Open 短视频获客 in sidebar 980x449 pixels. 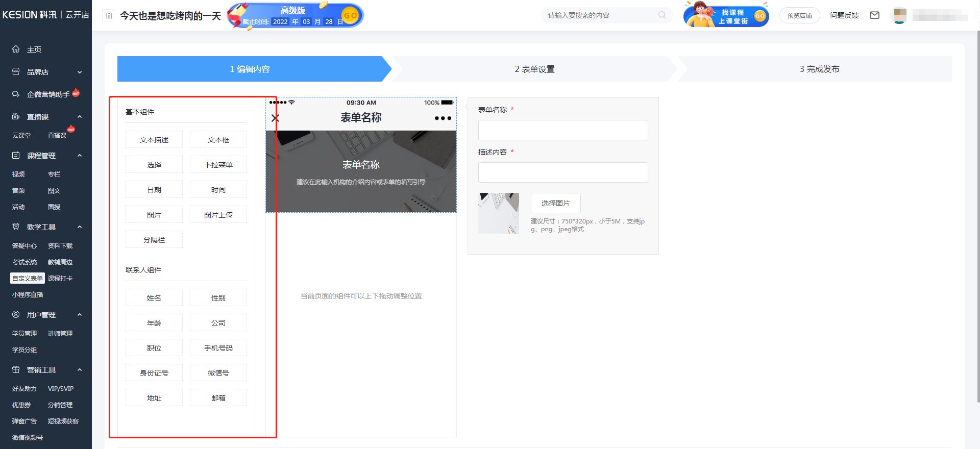63,421
